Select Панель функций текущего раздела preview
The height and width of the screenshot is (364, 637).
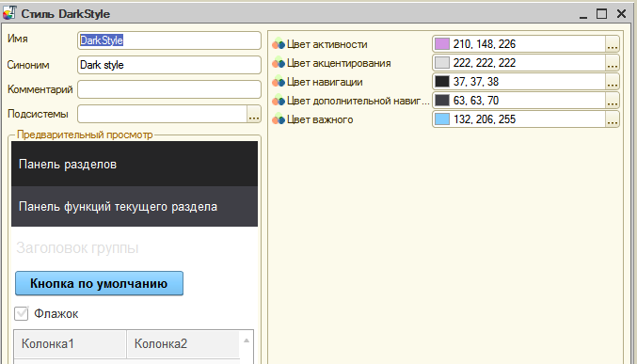point(135,206)
